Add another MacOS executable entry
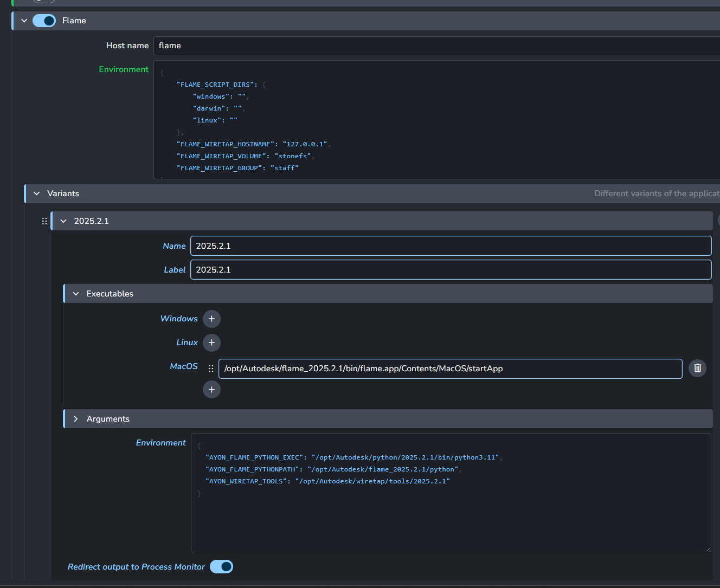720x588 pixels. point(211,390)
